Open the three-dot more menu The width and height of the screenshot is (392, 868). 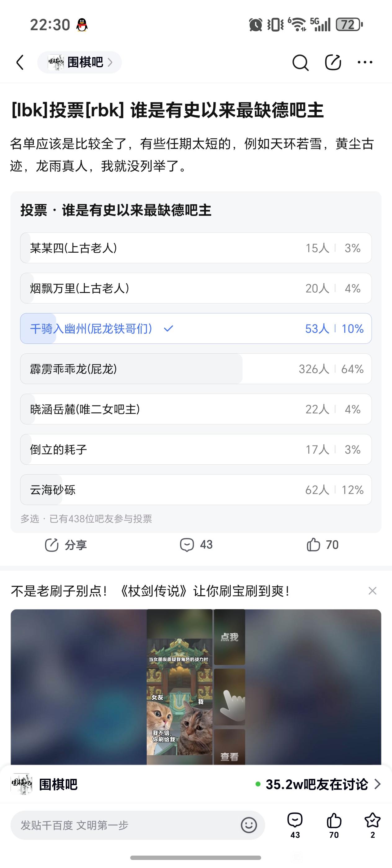coord(365,62)
